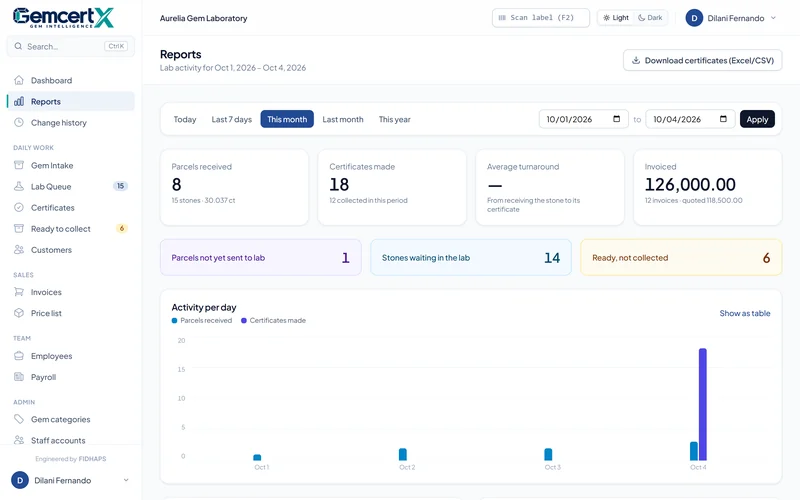Screen dimensions: 800x500
Task: Open the Customers page
Action: coord(71,250)
